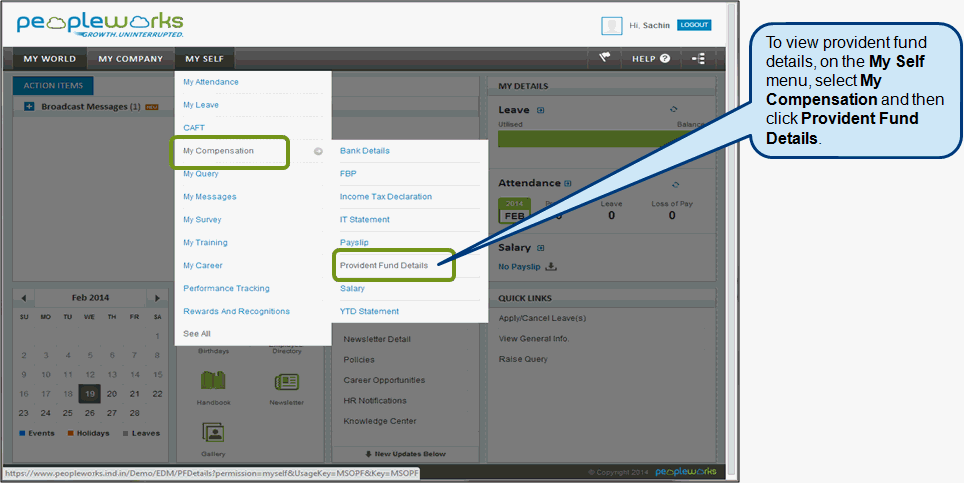
Task: Open View General Info. quick link
Action: (x=534, y=339)
